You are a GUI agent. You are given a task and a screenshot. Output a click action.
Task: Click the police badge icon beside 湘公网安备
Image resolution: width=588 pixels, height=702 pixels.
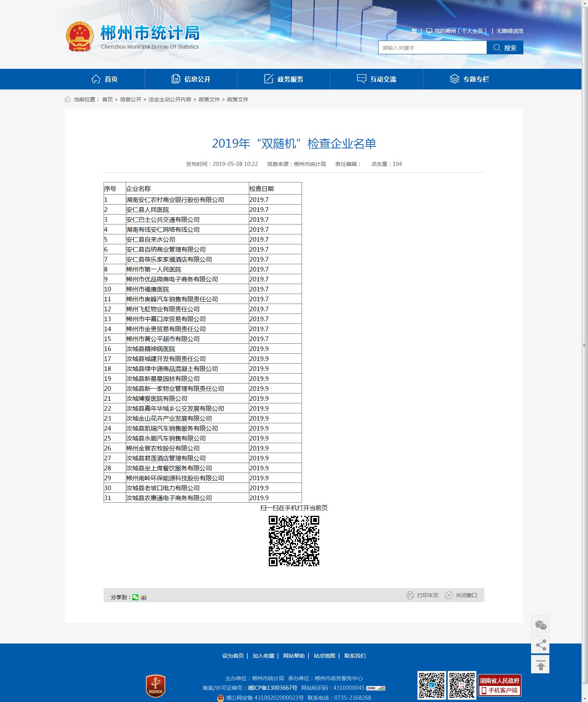point(221,698)
